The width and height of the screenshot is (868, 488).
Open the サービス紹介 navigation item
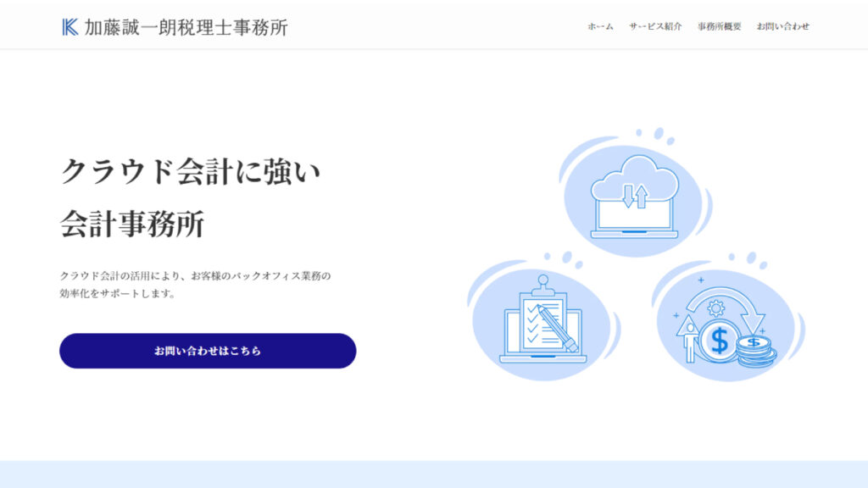pyautogui.click(x=655, y=26)
